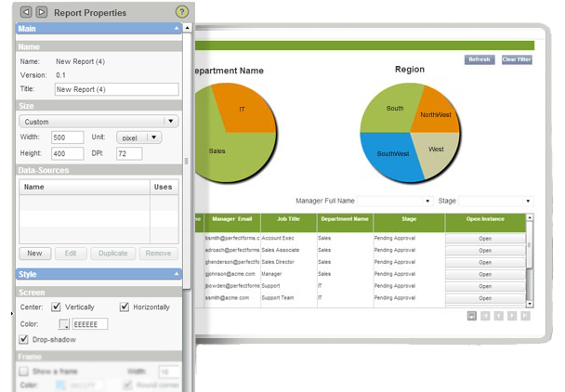
Task: Sort by Stage column header
Action: point(409,223)
